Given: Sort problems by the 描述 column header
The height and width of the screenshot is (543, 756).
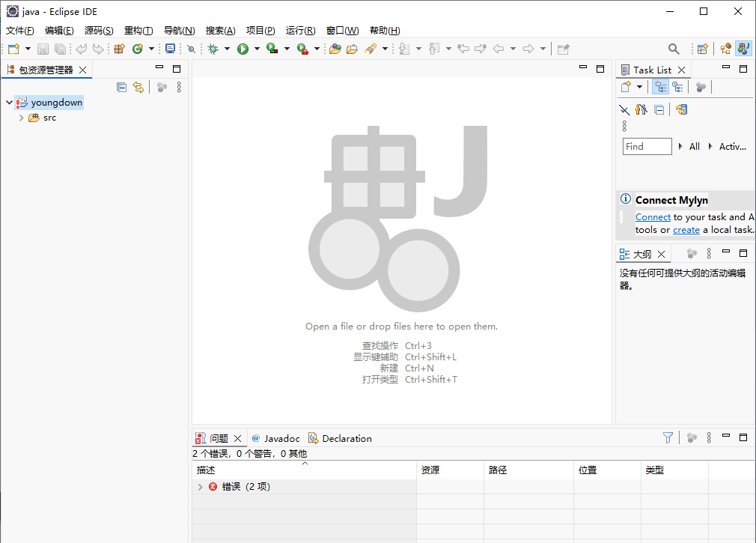Looking at the screenshot, I should pyautogui.click(x=305, y=470).
